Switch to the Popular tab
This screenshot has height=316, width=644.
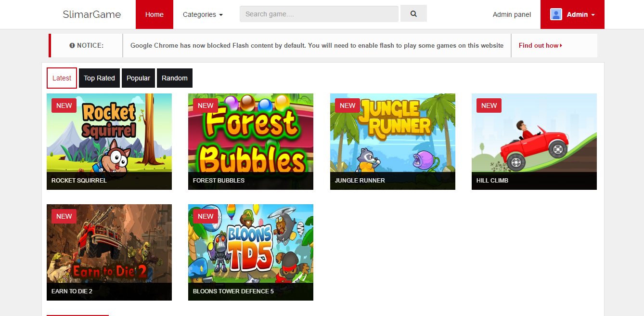point(138,78)
